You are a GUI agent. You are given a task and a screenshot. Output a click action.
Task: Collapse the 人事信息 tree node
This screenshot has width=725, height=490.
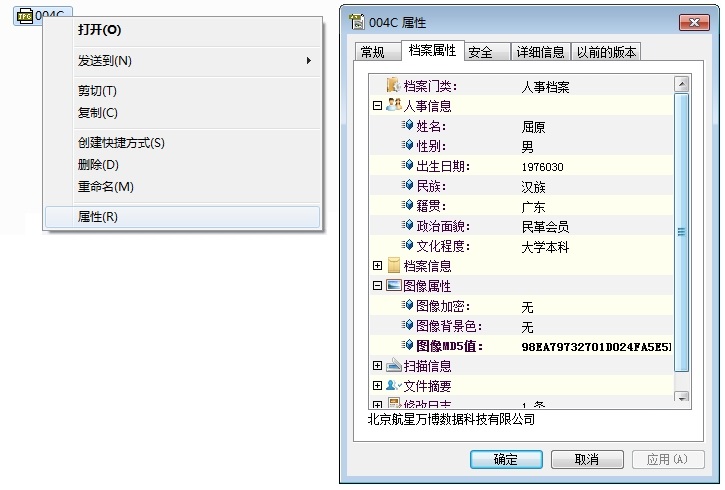coord(377,106)
